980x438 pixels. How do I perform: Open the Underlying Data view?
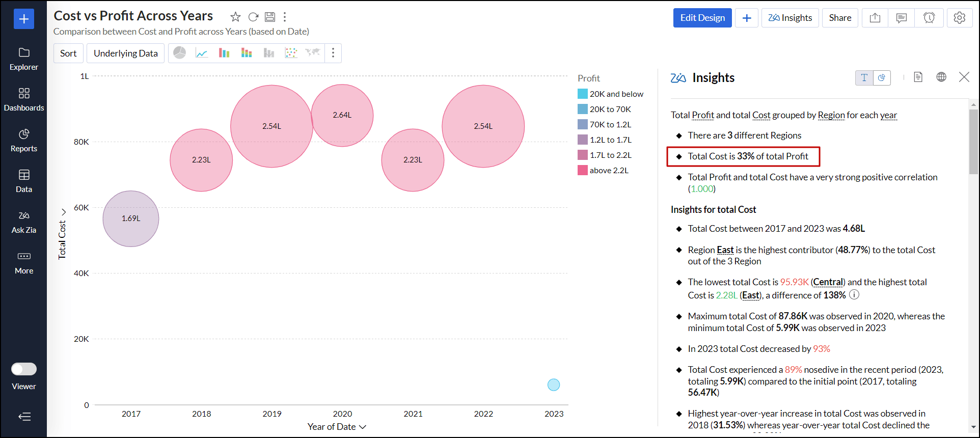[x=126, y=53]
